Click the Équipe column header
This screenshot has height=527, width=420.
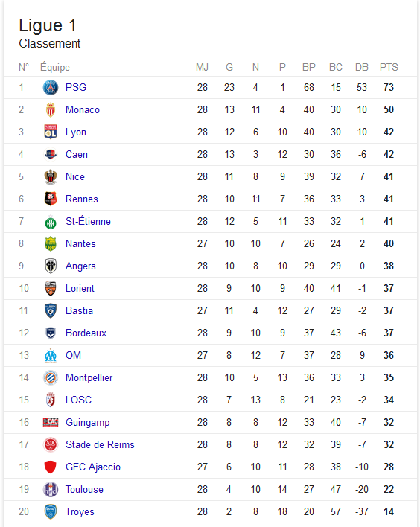coord(55,67)
